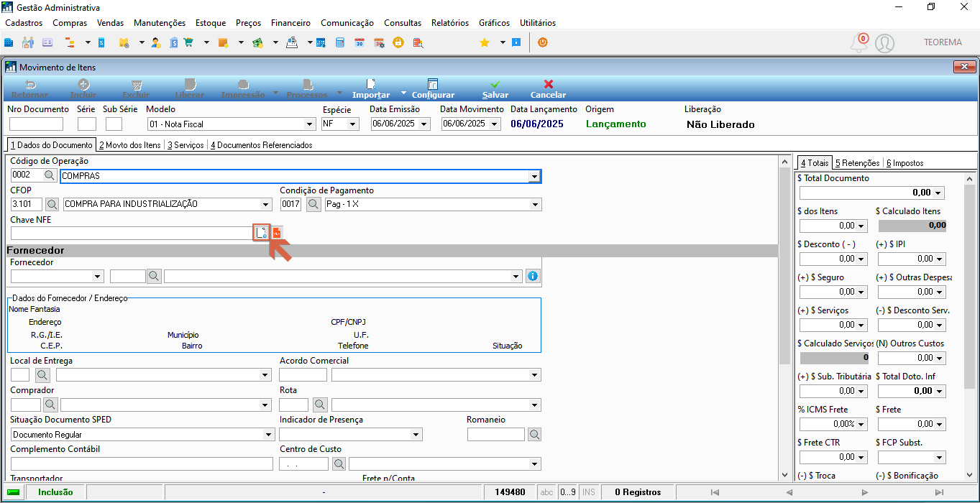The image size is (980, 503).
Task: Open the green money bills toolbar icon
Action: (257, 42)
